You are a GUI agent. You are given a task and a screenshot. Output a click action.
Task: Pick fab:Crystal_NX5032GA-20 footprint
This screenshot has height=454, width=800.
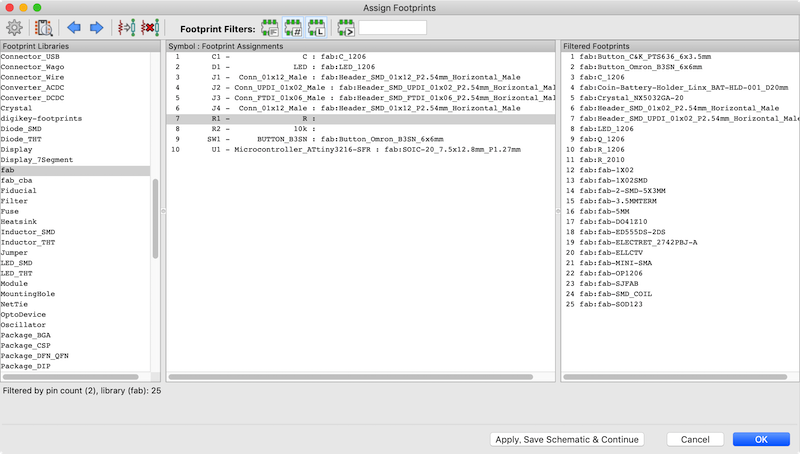point(680,98)
